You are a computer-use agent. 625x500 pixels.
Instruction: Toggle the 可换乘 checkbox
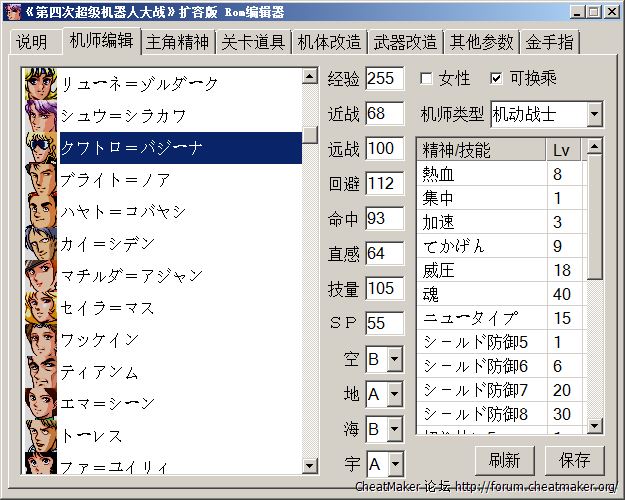pos(497,78)
